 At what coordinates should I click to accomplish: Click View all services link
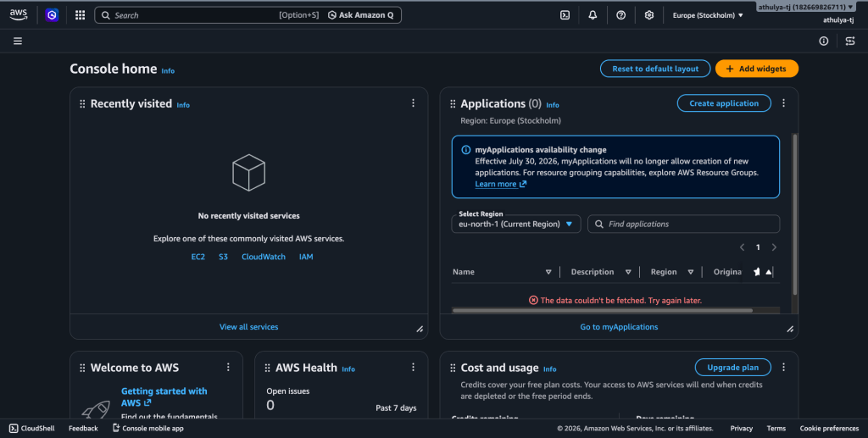248,327
